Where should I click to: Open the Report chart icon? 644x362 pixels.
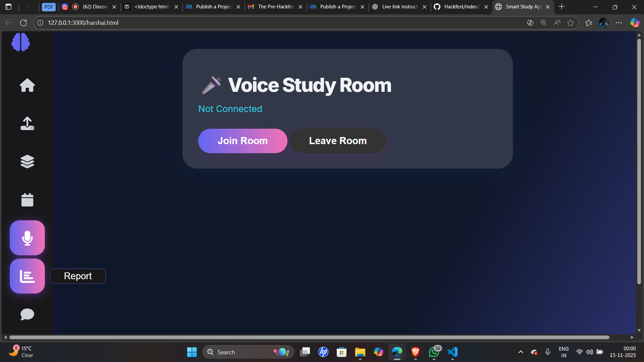27,276
